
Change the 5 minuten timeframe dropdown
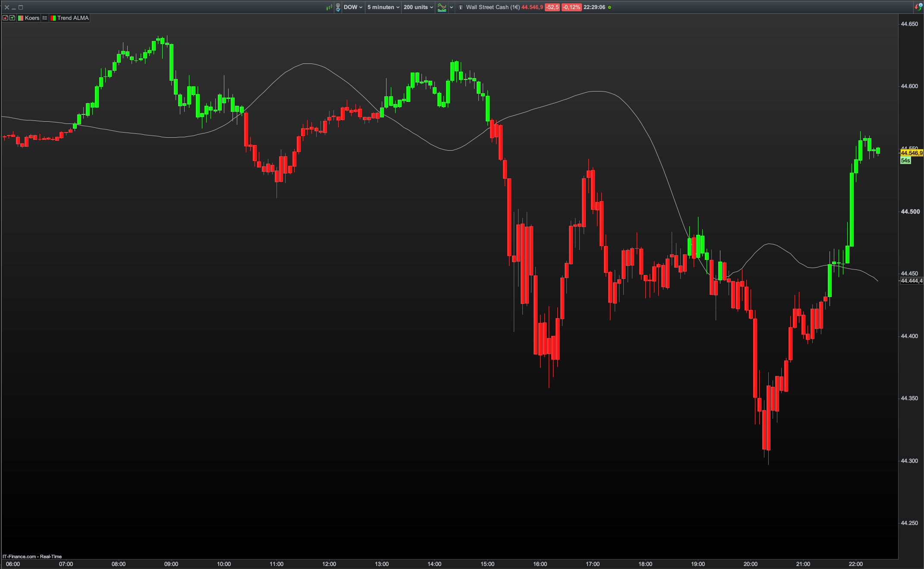pos(383,7)
